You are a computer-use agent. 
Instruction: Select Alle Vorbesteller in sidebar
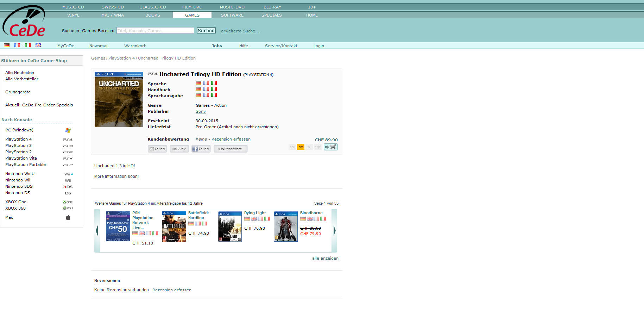coord(22,79)
